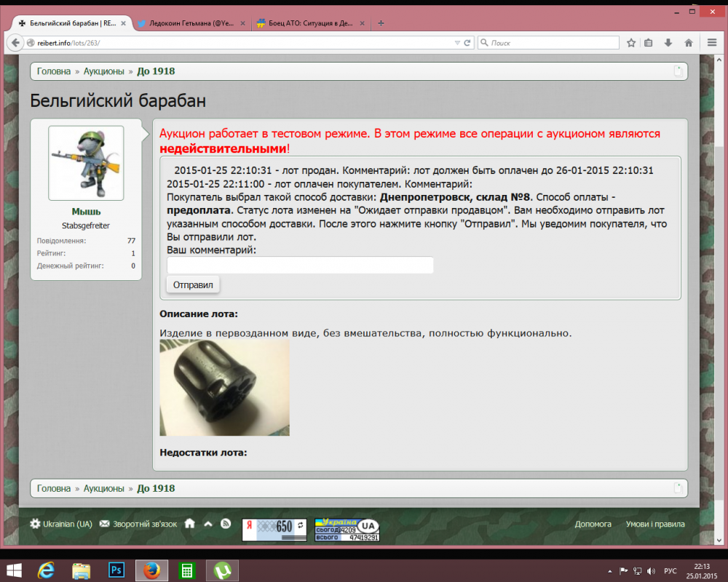The width and height of the screenshot is (728, 582).
Task: Open Photoshop from taskbar
Action: (116, 570)
